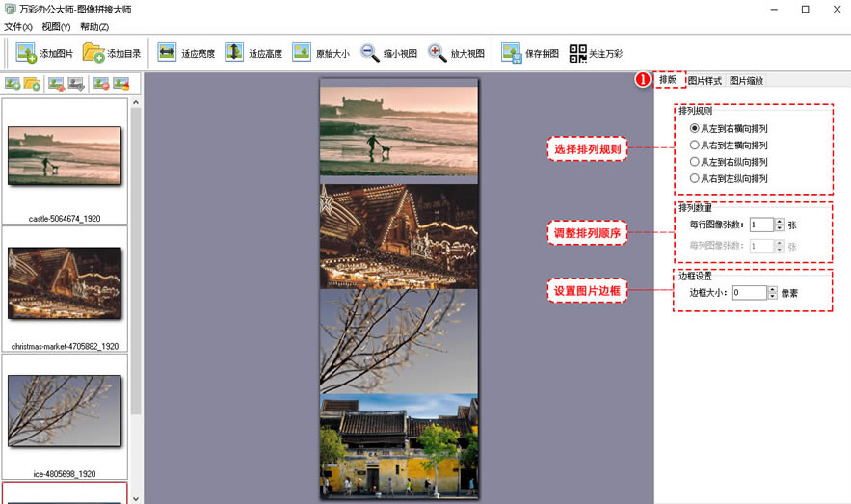Image resolution: width=851 pixels, height=504 pixels.
Task: Click thumbnail list scrollbar down arrow
Action: point(136,498)
